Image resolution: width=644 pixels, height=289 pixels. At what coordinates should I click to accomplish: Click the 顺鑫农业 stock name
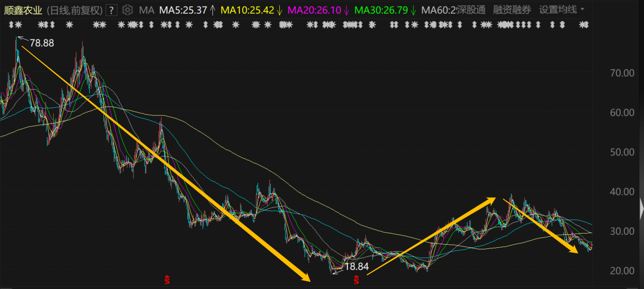[23, 9]
